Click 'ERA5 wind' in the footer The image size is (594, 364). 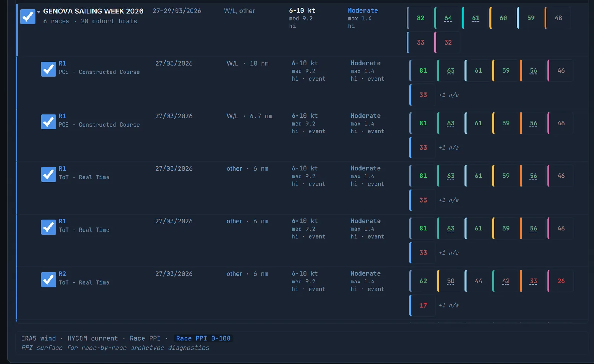(x=39, y=338)
